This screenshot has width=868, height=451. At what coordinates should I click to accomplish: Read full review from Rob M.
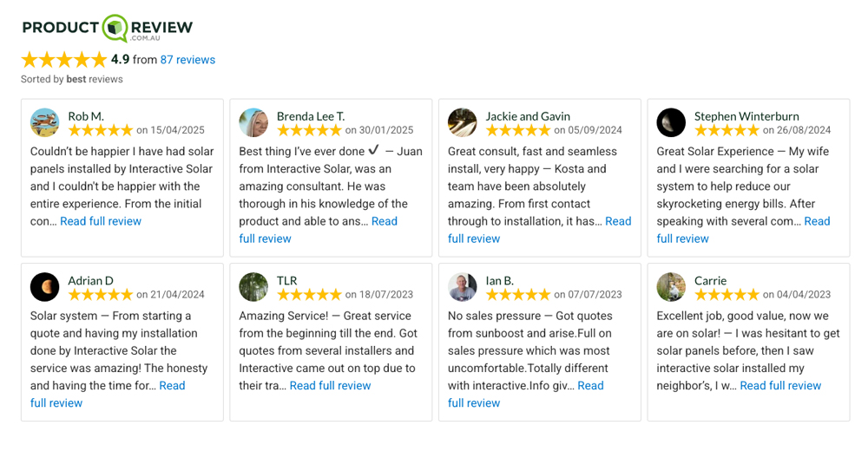(x=101, y=221)
